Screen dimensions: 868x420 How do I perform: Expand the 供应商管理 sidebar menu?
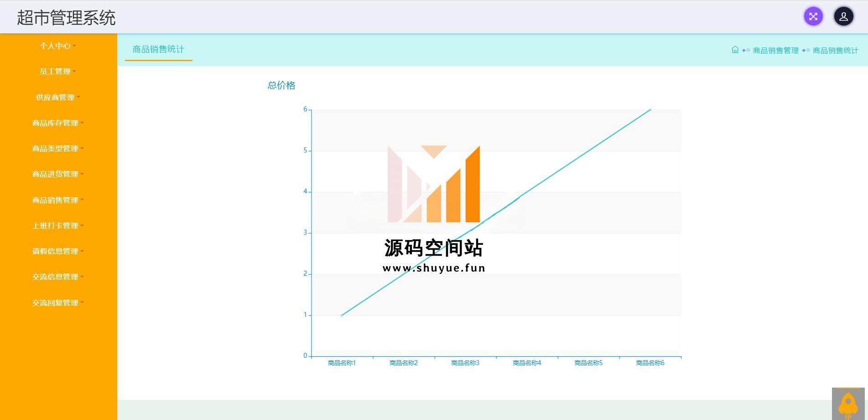point(57,97)
